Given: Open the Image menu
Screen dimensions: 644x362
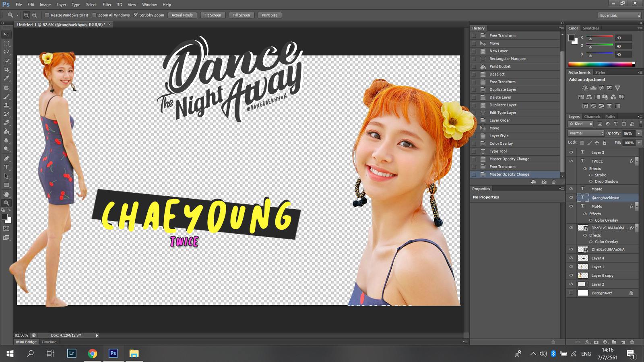Looking at the screenshot, I should click(45, 5).
